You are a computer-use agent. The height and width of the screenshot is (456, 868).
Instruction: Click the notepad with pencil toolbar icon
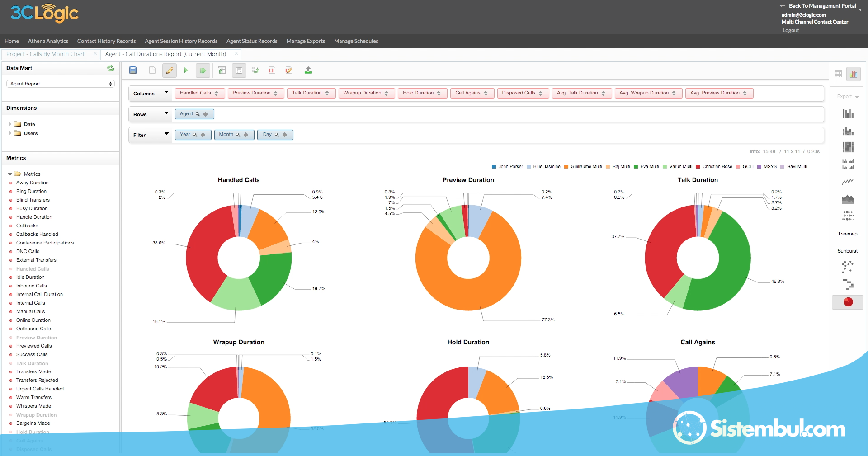point(289,70)
